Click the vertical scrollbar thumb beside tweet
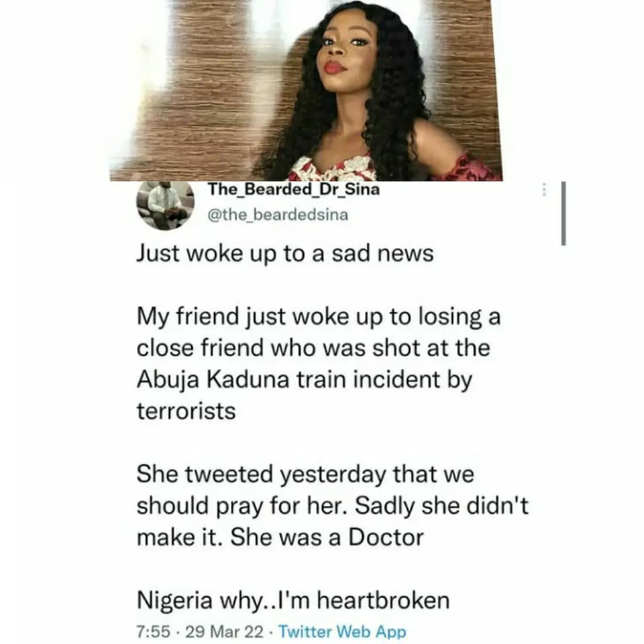644x644 pixels. click(x=563, y=213)
